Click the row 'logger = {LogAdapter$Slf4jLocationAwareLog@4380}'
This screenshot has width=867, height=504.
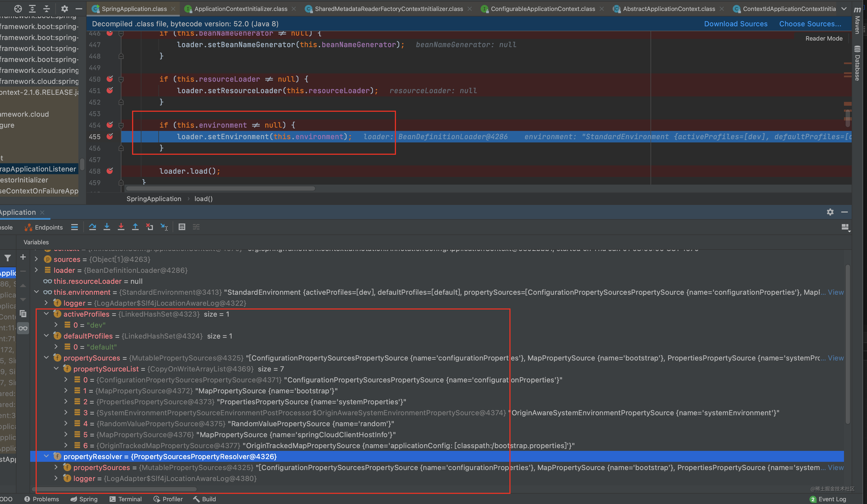coord(437,478)
